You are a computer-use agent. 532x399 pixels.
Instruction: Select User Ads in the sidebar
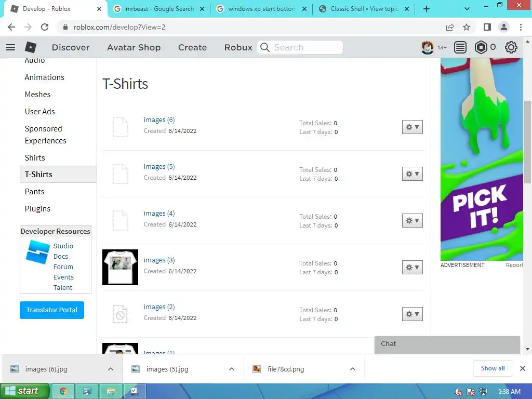point(39,112)
